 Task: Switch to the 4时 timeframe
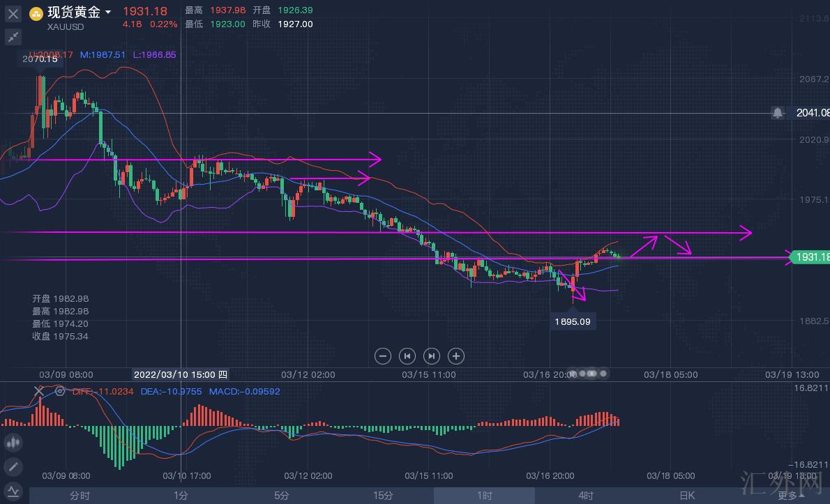586,496
